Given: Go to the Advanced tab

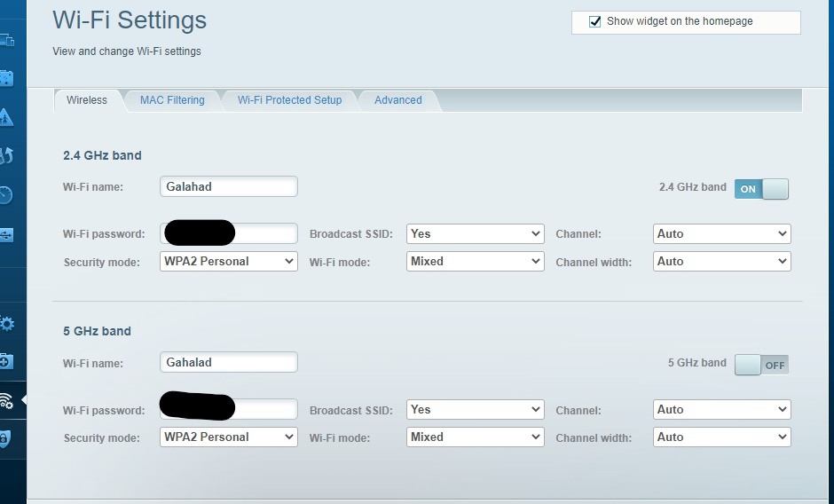Looking at the screenshot, I should (397, 100).
